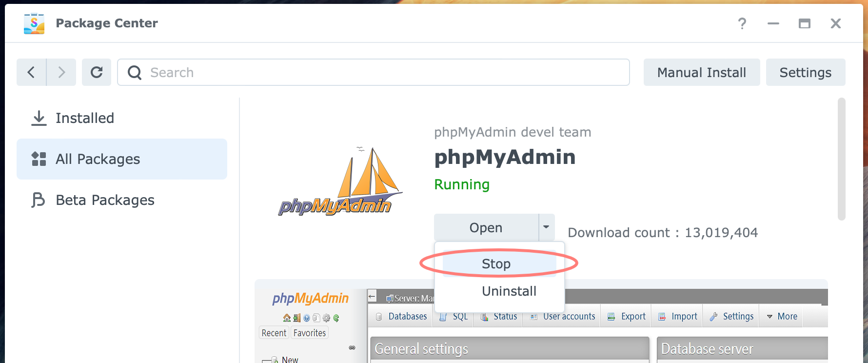Go forward with the right arrow button

[x=61, y=72]
